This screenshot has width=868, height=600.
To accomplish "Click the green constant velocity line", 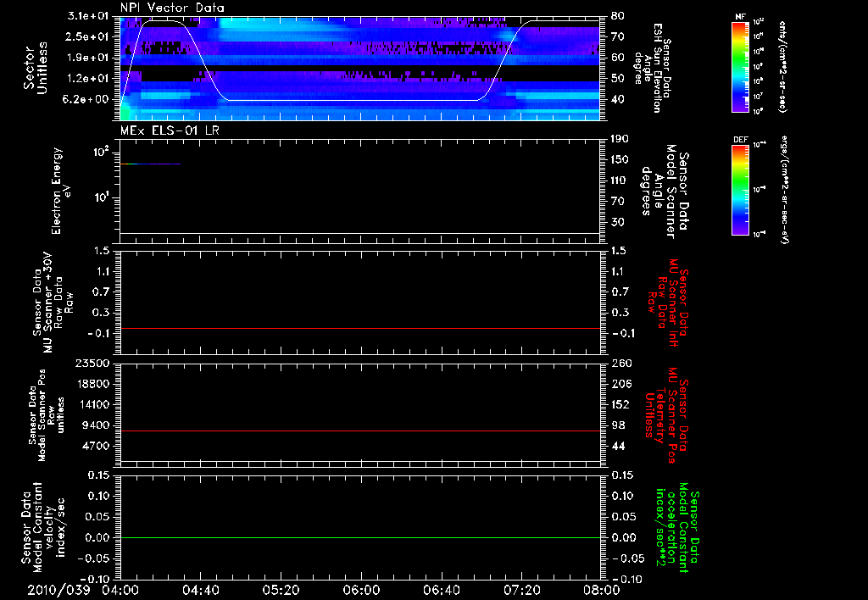I will coord(359,537).
